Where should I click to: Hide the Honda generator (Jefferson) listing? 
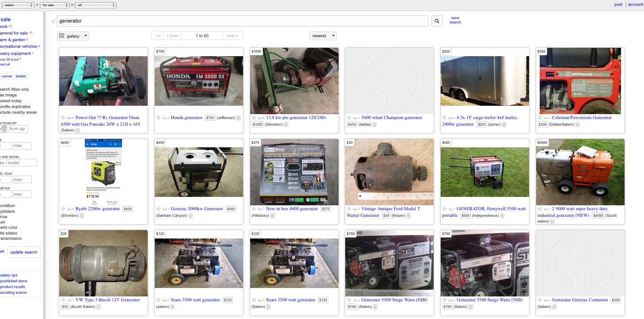tap(239, 118)
